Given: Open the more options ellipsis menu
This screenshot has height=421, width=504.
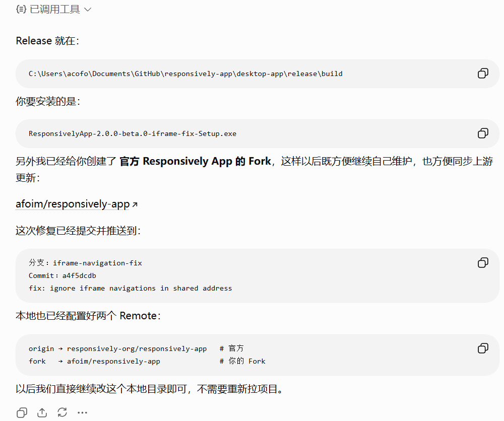Looking at the screenshot, I should [82, 412].
